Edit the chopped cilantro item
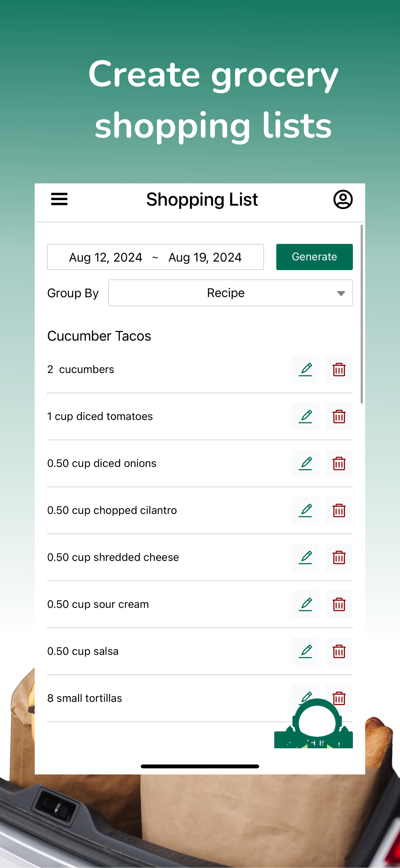This screenshot has width=400, height=868. 305,510
